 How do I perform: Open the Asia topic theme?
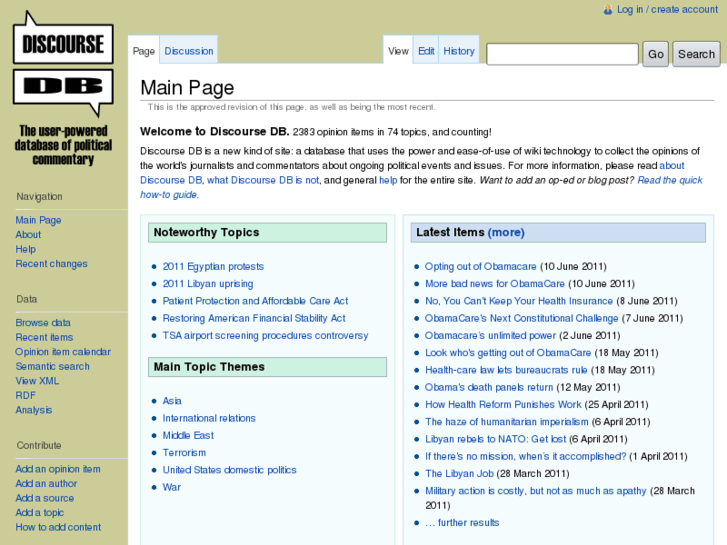pyautogui.click(x=172, y=401)
